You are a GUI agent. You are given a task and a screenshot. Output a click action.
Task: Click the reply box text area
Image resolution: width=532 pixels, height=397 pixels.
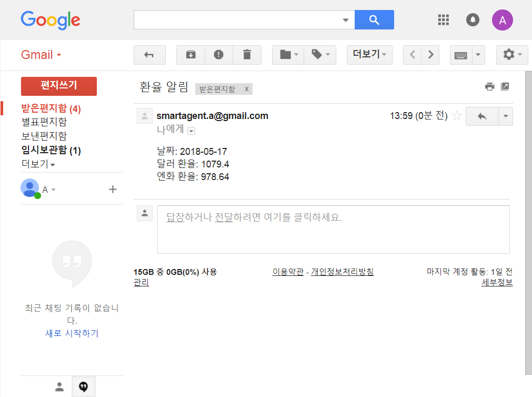pos(333,229)
